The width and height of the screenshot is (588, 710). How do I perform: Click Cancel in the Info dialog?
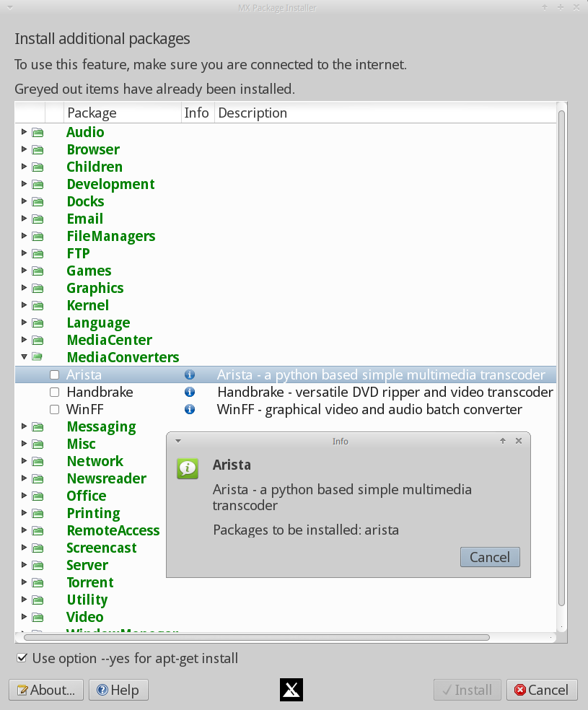tap(490, 557)
